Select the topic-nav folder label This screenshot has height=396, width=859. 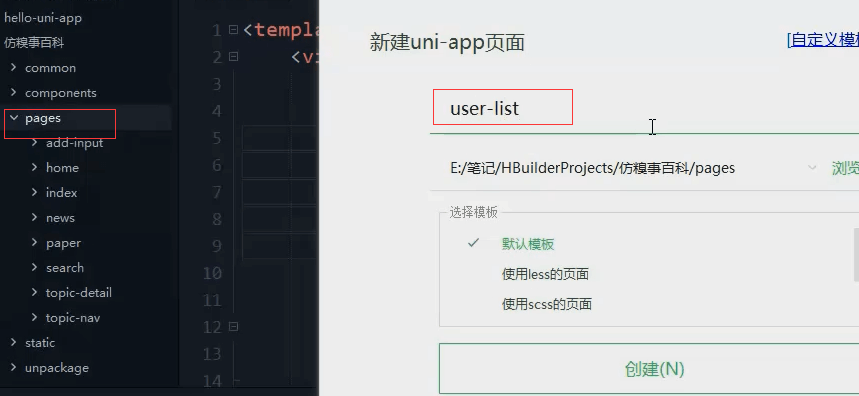[73, 318]
